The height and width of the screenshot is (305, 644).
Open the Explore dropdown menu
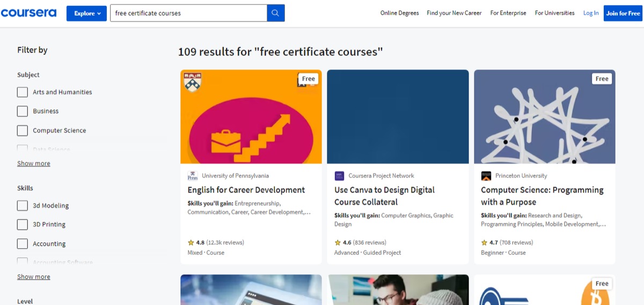tap(86, 13)
